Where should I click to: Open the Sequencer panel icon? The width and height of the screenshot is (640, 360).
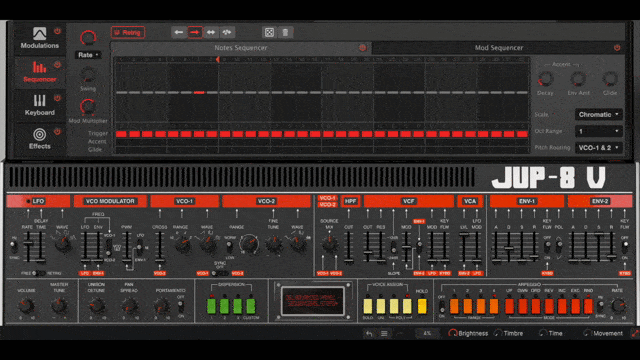click(x=40, y=67)
